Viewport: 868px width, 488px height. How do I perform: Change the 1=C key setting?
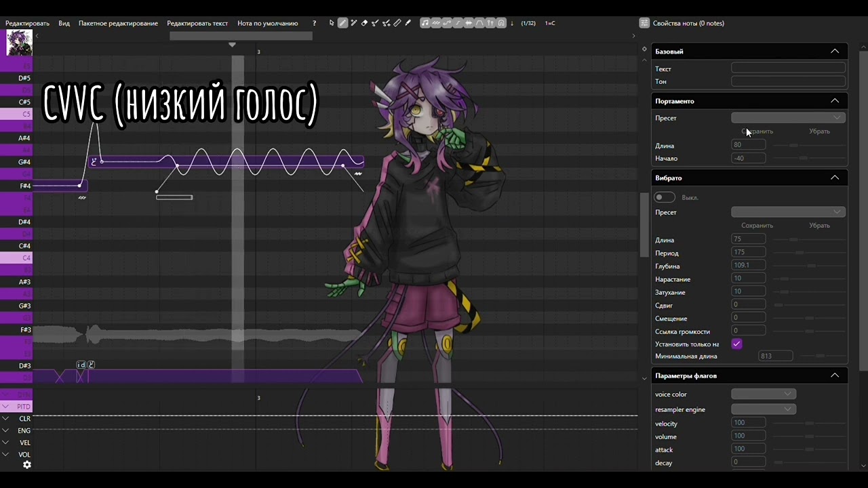[550, 23]
